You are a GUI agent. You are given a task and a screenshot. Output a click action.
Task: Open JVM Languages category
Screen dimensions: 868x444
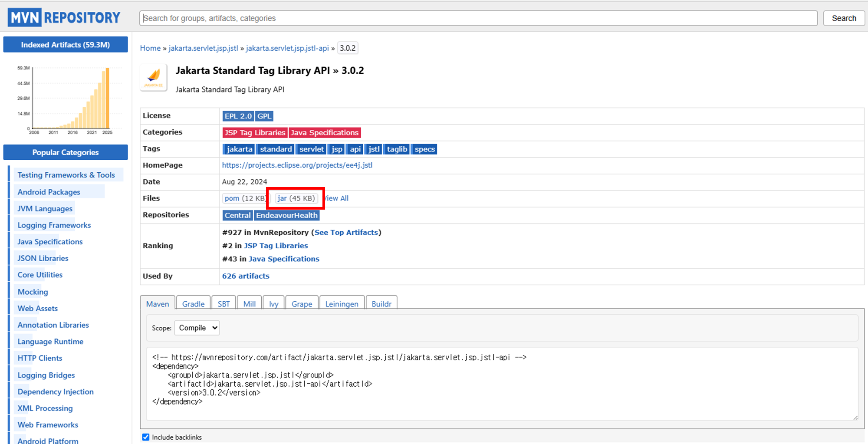(45, 208)
